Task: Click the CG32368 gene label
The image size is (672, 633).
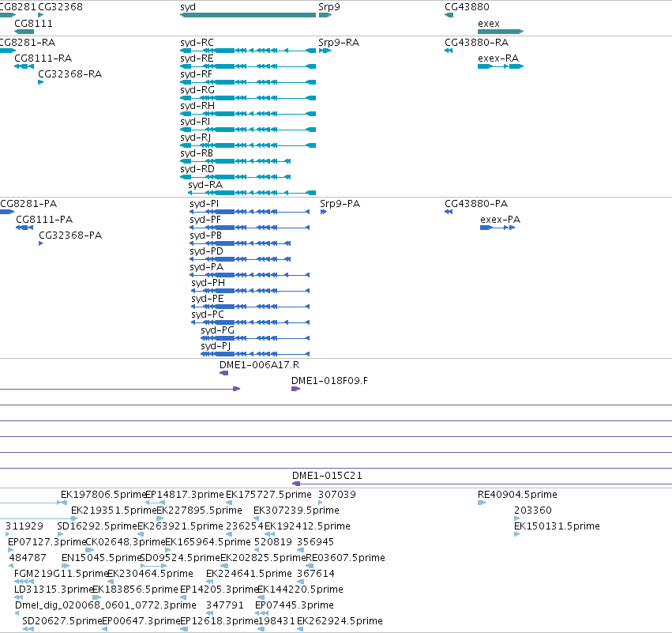Action: click(61, 7)
